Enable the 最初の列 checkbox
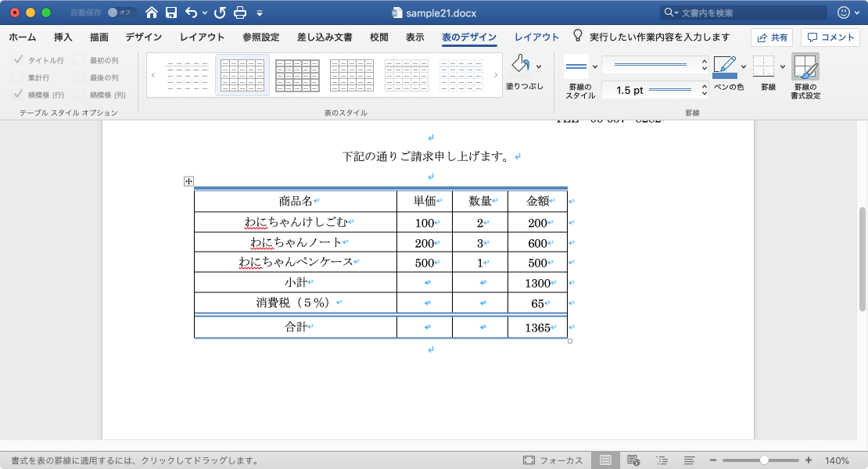 coord(79,59)
